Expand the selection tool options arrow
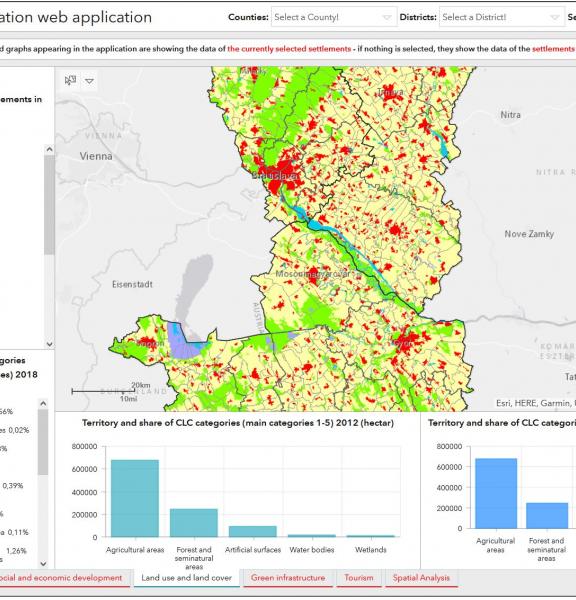Screen dimensions: 576x600 (x=90, y=81)
